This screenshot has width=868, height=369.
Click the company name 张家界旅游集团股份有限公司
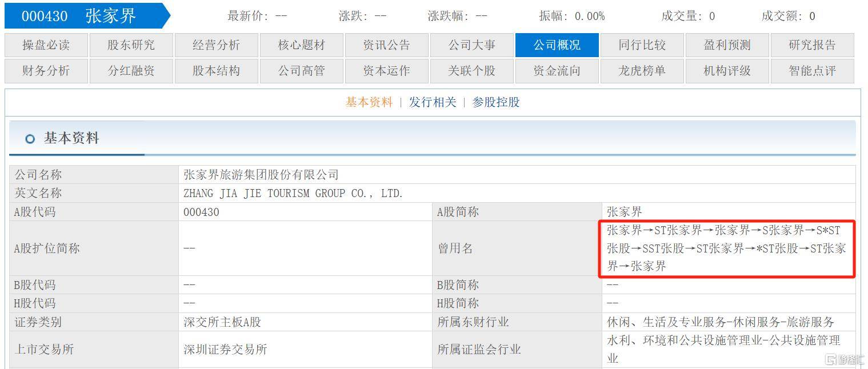pyautogui.click(x=261, y=175)
